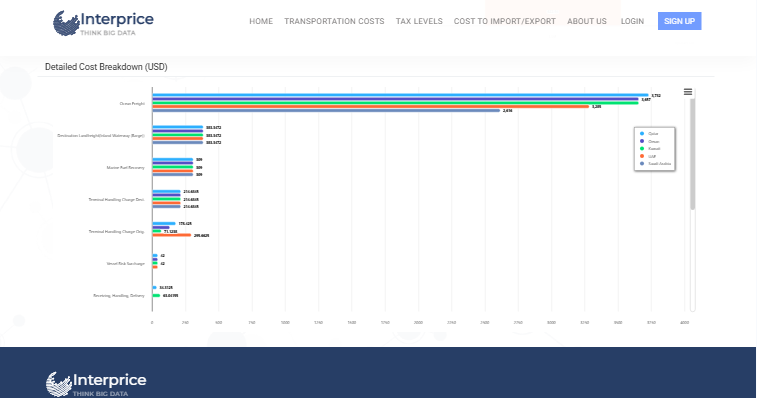This screenshot has height=398, width=757.
Task: Click the light-blue Marine Fuel Recovery bar
Action: [173, 159]
